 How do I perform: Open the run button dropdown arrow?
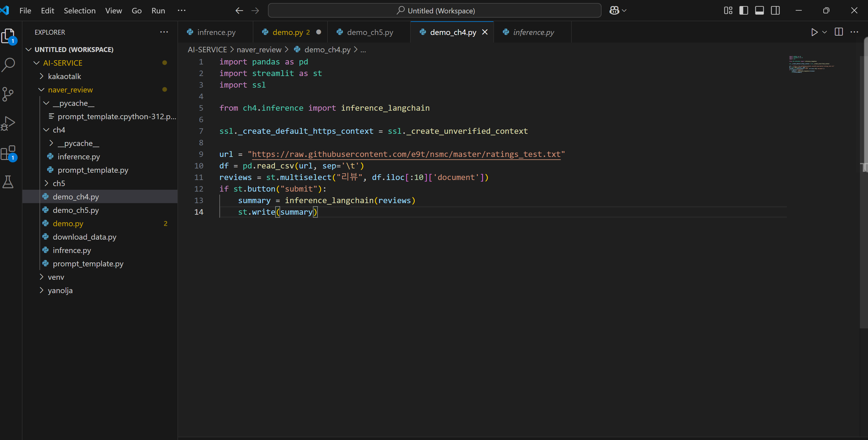tap(825, 32)
